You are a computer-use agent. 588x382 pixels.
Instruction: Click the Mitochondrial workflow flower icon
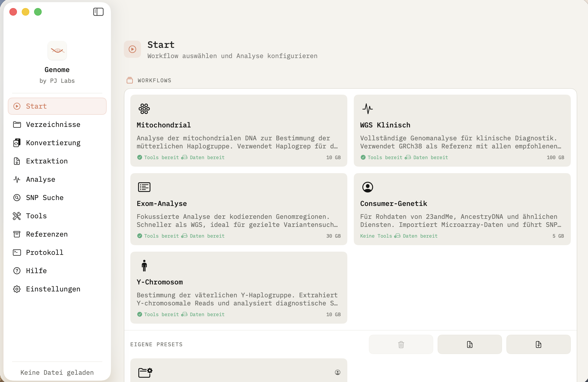(x=144, y=109)
